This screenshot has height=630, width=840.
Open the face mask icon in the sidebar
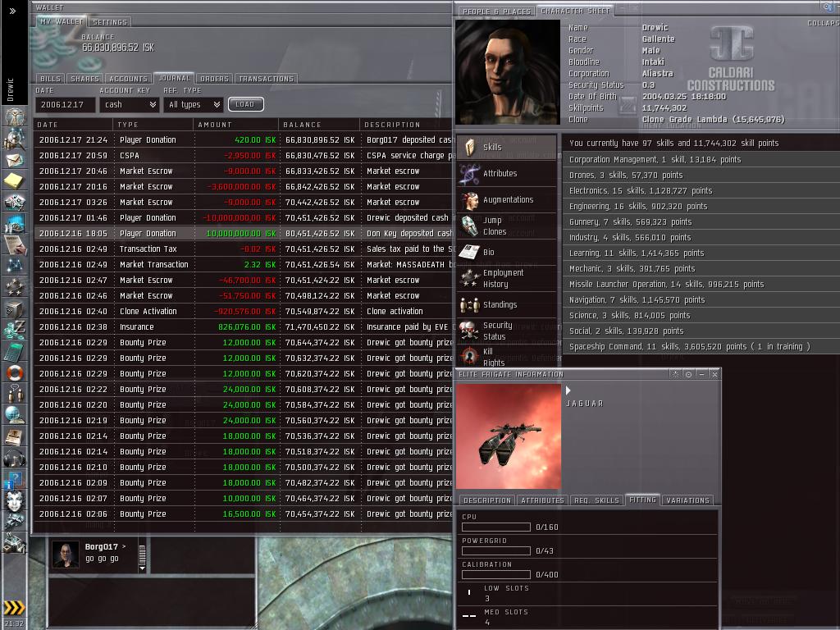coord(15,501)
